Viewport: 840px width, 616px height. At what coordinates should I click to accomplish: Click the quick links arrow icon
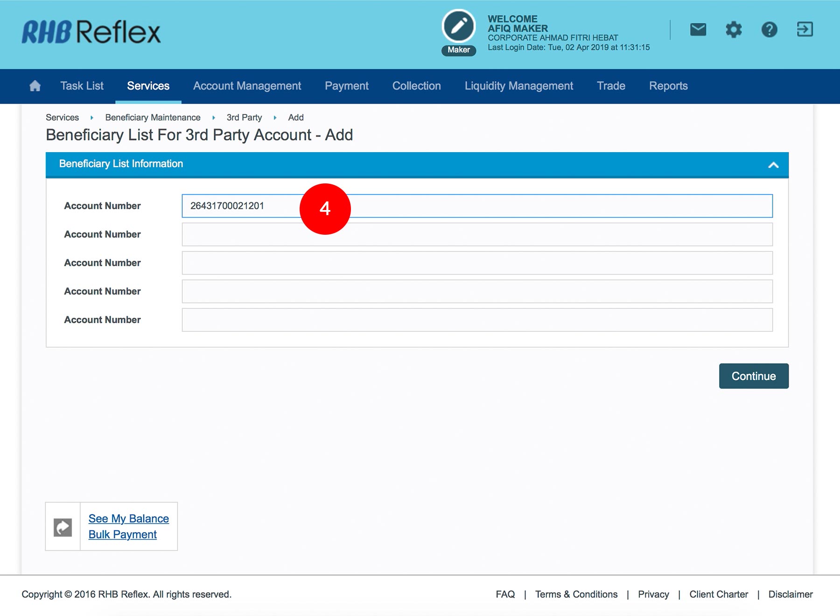click(63, 527)
